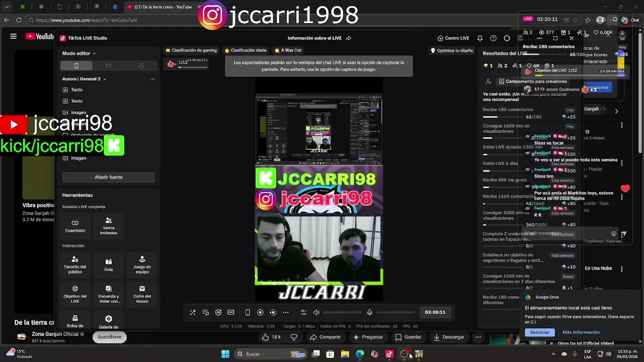This screenshot has width=644, height=362.
Task: Open Cofre del tesoro tool
Action: pos(142,295)
